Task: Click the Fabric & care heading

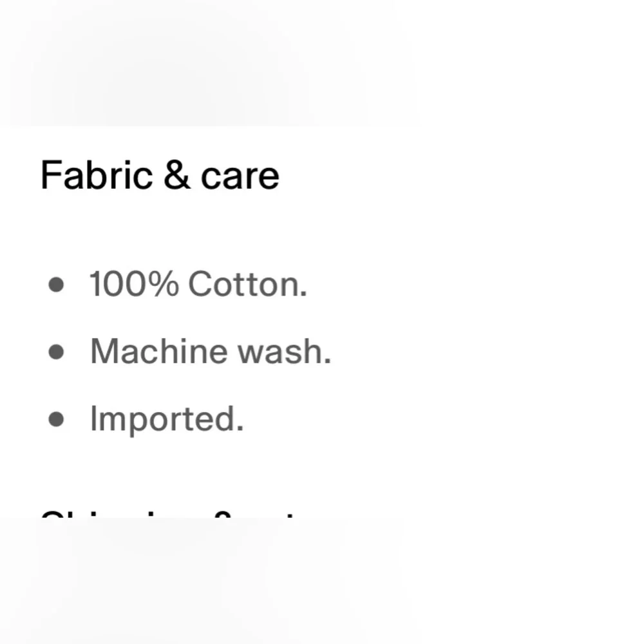Action: pos(160,175)
